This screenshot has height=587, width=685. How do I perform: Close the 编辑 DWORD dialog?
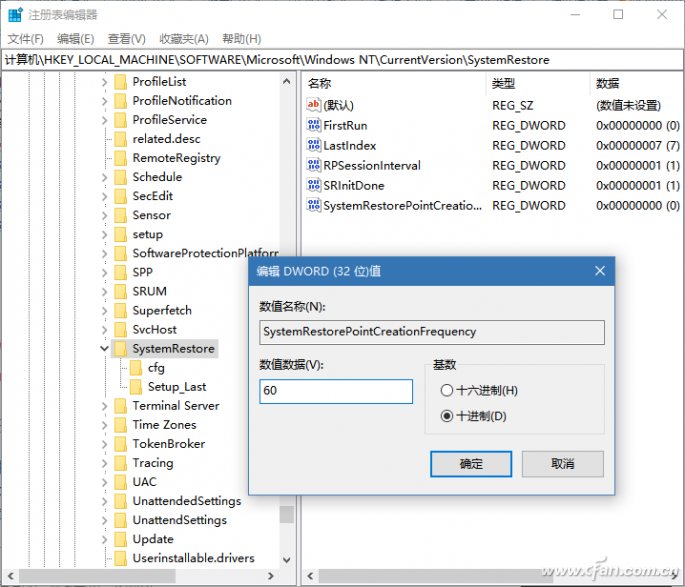tap(600, 271)
